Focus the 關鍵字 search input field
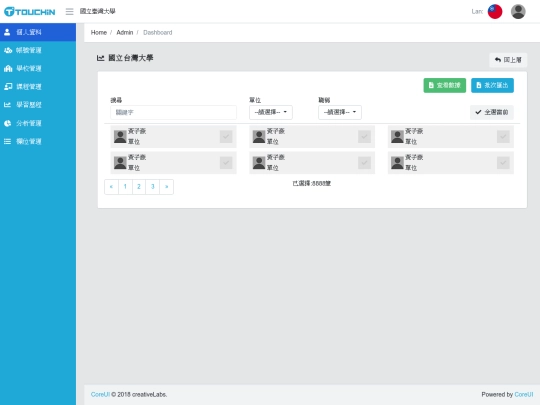The image size is (540, 405). click(x=174, y=112)
